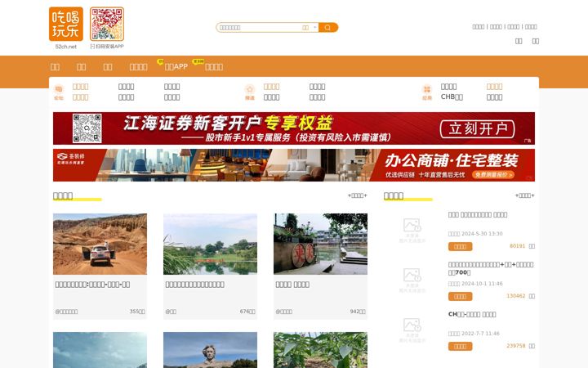Open the CHB link in sub-navigation

[x=452, y=96]
